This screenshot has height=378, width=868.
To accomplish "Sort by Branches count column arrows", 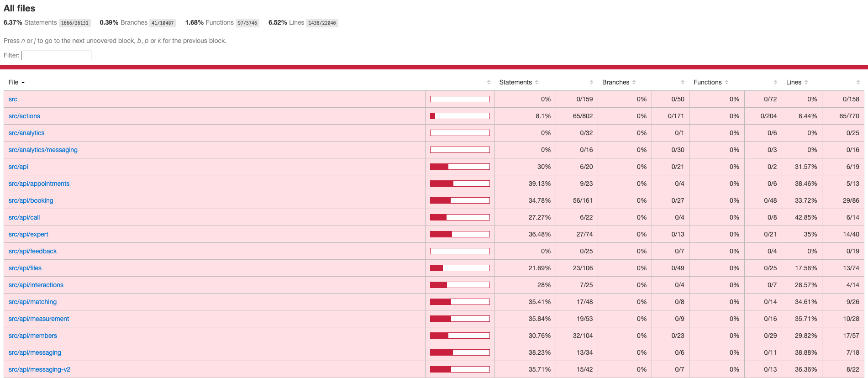I will coord(683,82).
